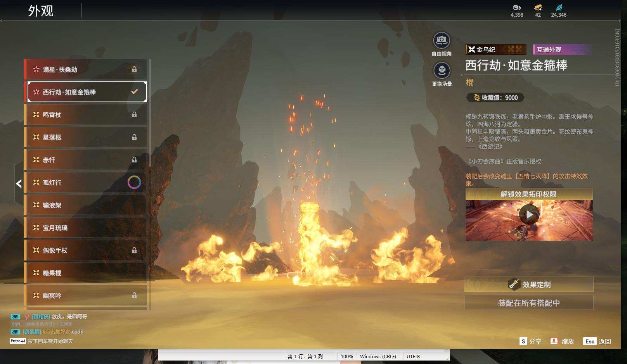Click the 分享 share button
The height and width of the screenshot is (364, 627).
pos(530,342)
